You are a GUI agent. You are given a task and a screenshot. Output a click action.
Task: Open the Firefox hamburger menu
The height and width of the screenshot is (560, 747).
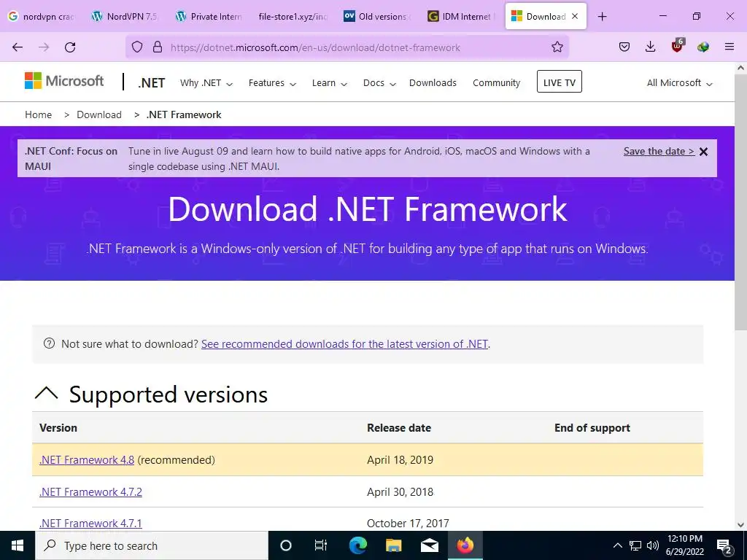click(x=729, y=47)
